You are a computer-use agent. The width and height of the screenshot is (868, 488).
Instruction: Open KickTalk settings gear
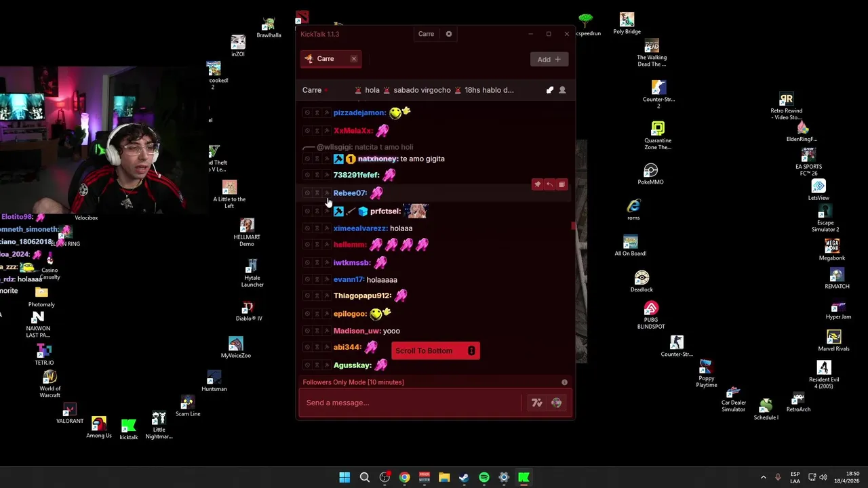click(448, 34)
